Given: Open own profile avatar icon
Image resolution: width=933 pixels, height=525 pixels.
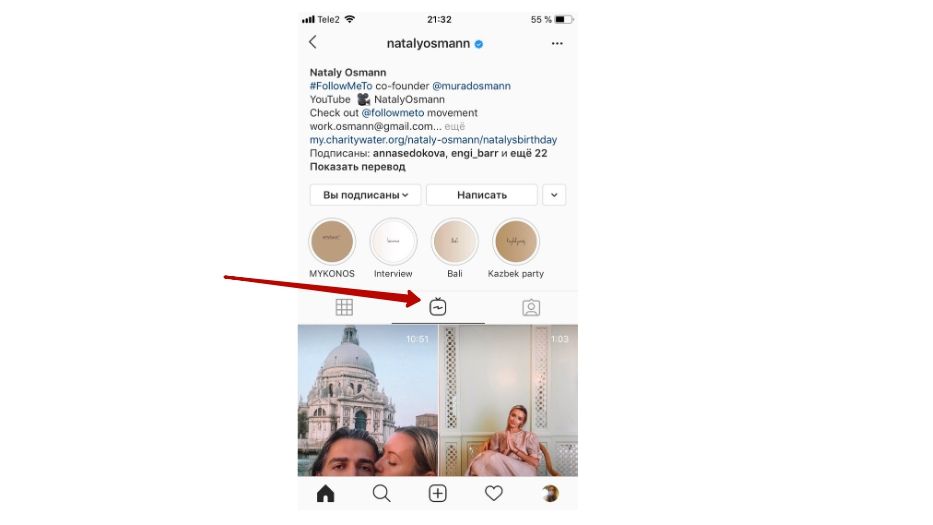Looking at the screenshot, I should (x=550, y=493).
